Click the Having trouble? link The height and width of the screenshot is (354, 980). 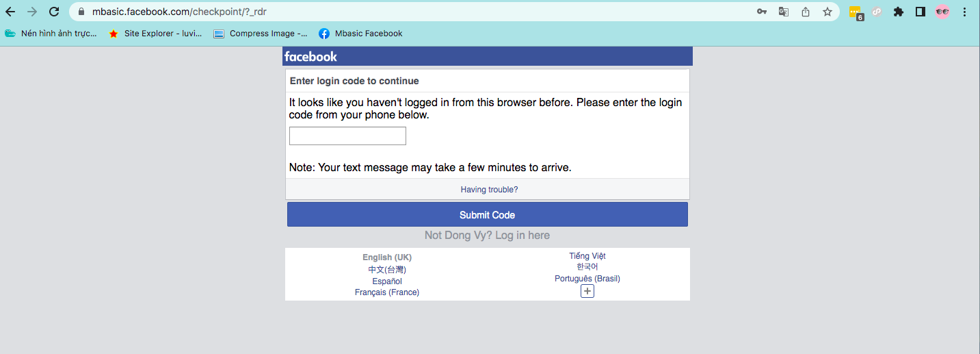tap(489, 190)
